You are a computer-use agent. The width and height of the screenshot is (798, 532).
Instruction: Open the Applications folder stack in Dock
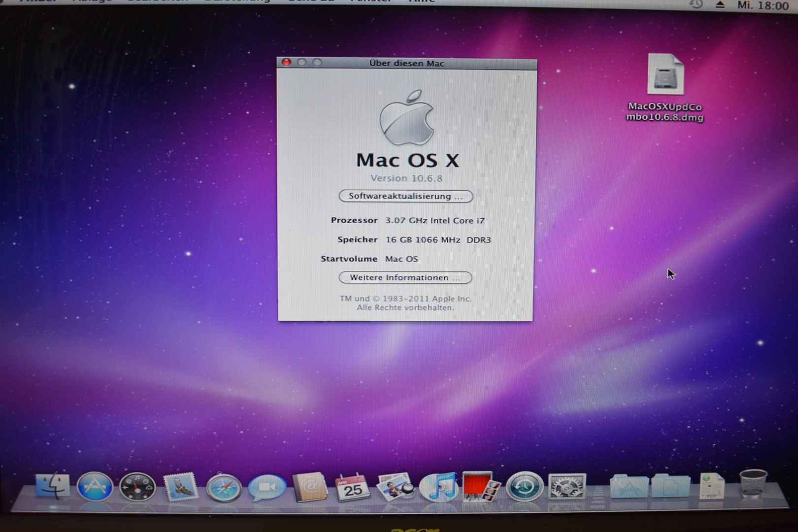629,487
